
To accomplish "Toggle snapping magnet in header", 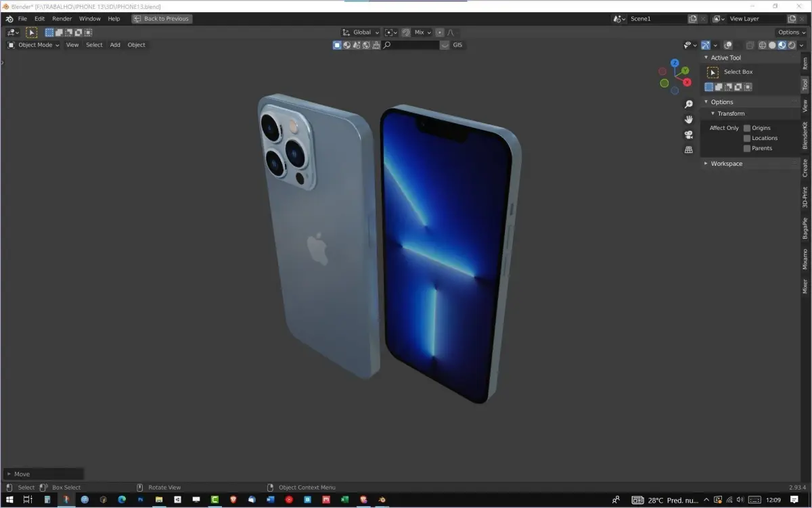I will [x=406, y=32].
